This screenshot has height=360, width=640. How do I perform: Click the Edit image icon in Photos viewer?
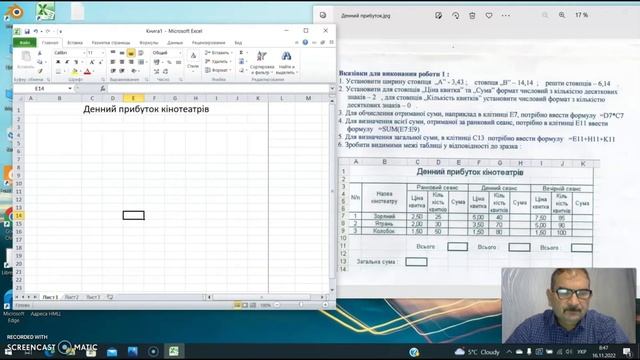(x=438, y=16)
